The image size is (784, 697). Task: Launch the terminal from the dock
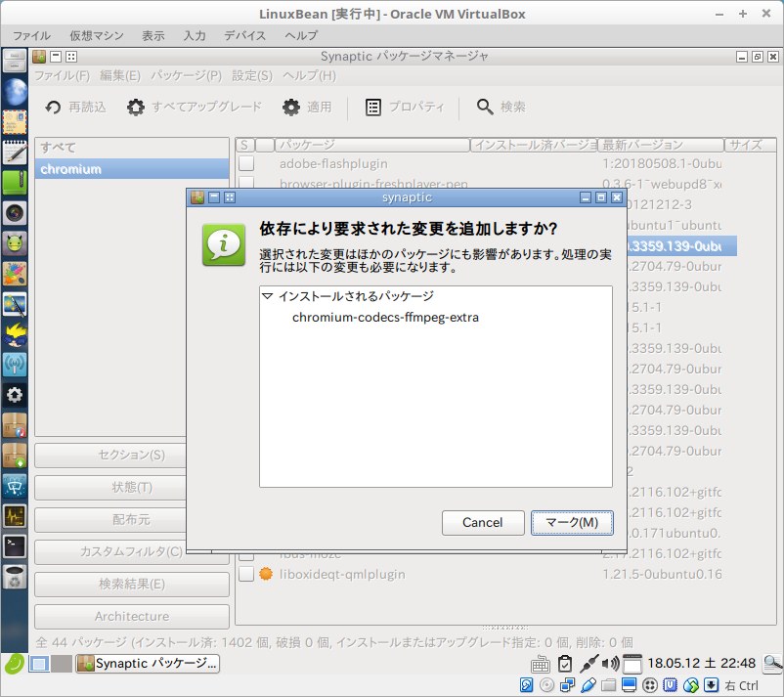coord(15,546)
